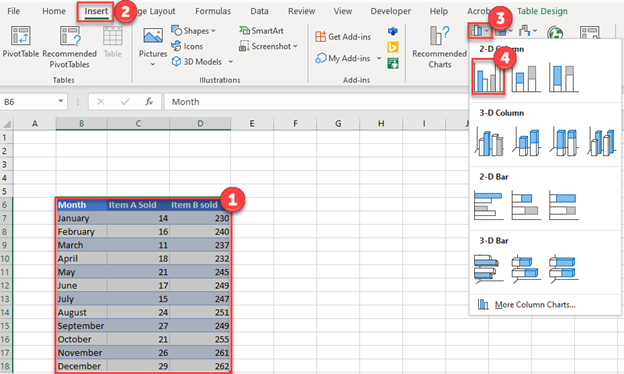The image size is (624, 374).
Task: Select the 'Month' header cell
Action: pos(82,205)
